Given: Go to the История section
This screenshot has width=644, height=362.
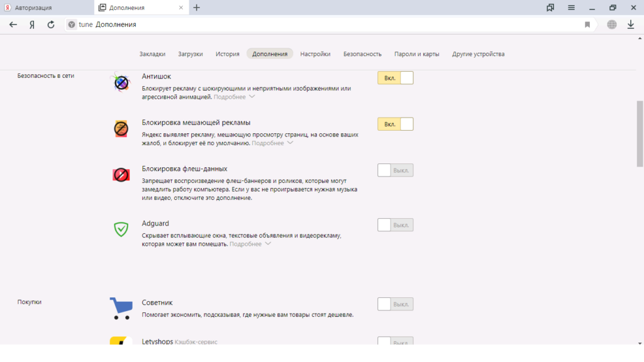Looking at the screenshot, I should (228, 54).
